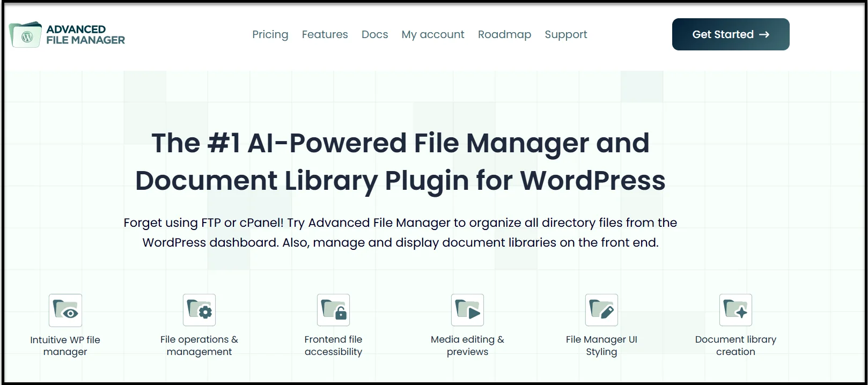Click the sparkle-folder icon for Document library creation
This screenshot has height=385, width=868.
735,310
